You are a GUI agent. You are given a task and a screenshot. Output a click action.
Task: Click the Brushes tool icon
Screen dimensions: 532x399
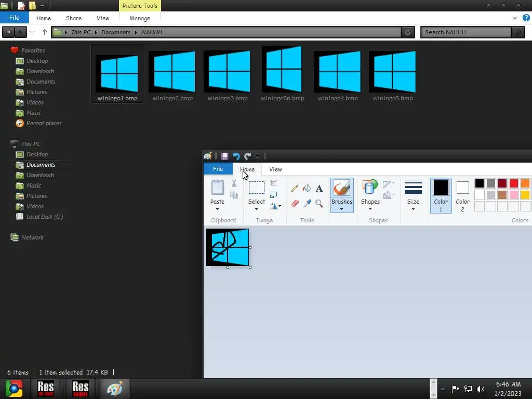(x=342, y=188)
